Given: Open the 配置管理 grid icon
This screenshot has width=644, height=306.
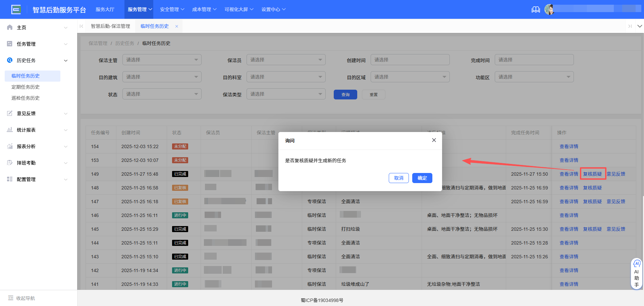Looking at the screenshot, I should coord(9,179).
